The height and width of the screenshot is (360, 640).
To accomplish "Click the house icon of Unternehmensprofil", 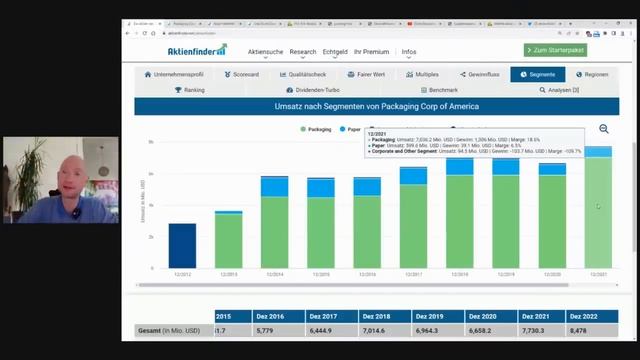I will tap(148, 74).
